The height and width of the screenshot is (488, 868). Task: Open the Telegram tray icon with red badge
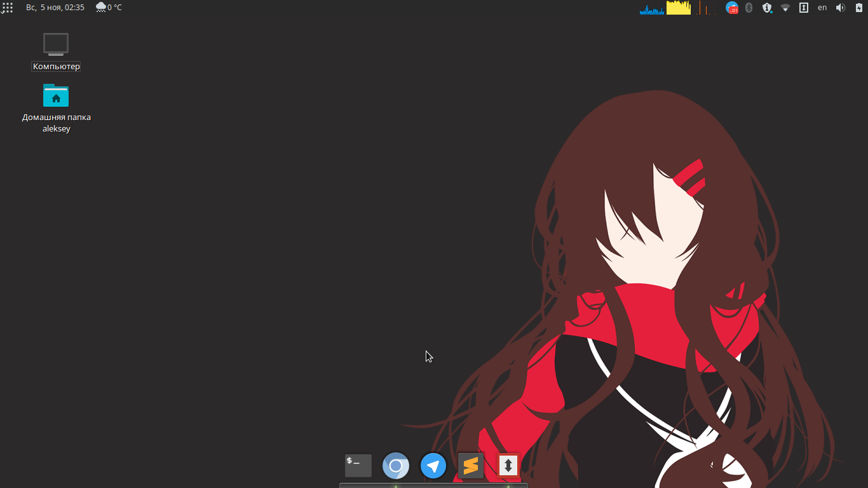coord(732,8)
